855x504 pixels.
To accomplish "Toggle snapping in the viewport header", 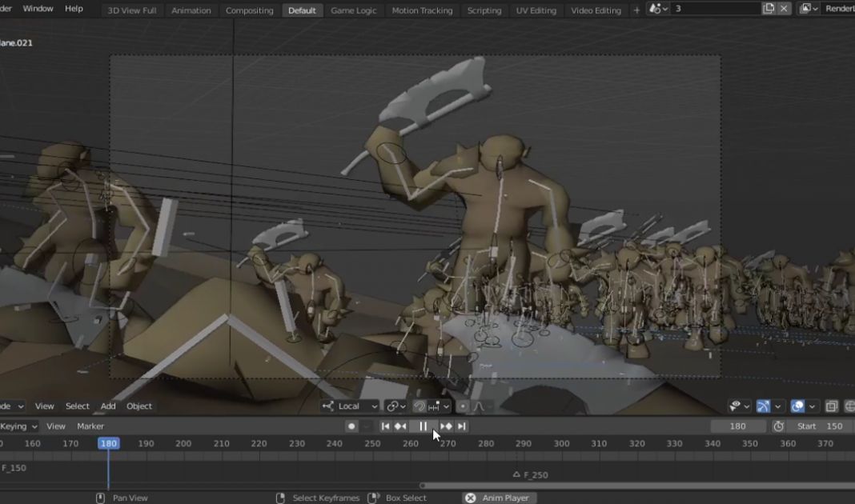I will coord(419,406).
